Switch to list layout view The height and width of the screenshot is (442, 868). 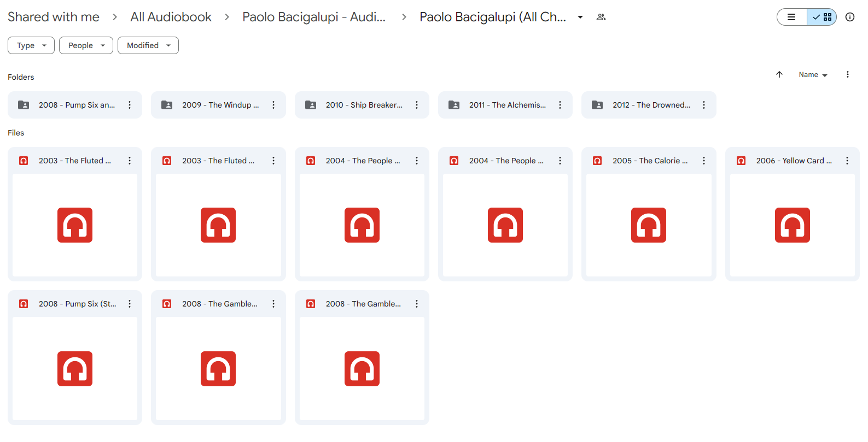coord(791,17)
